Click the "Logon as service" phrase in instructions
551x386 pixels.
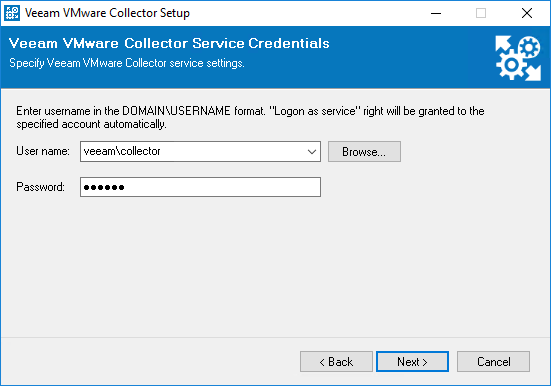pos(315,111)
